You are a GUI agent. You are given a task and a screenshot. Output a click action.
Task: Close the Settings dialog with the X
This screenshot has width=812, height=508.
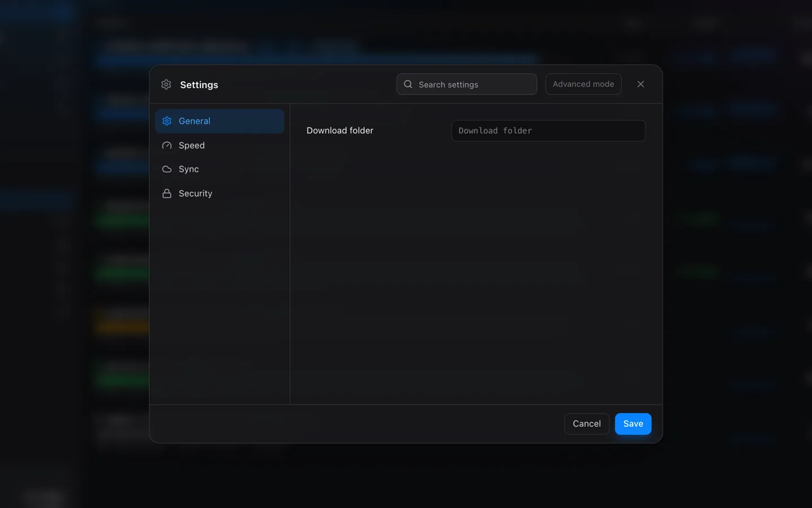coord(641,84)
